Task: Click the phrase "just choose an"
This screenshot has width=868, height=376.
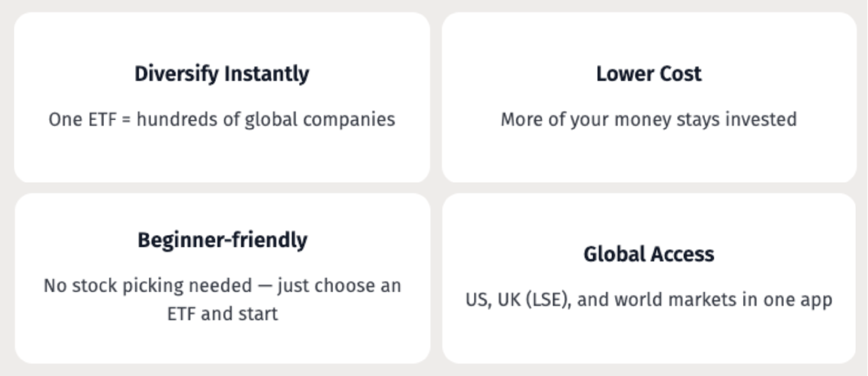Action: pos(339,286)
